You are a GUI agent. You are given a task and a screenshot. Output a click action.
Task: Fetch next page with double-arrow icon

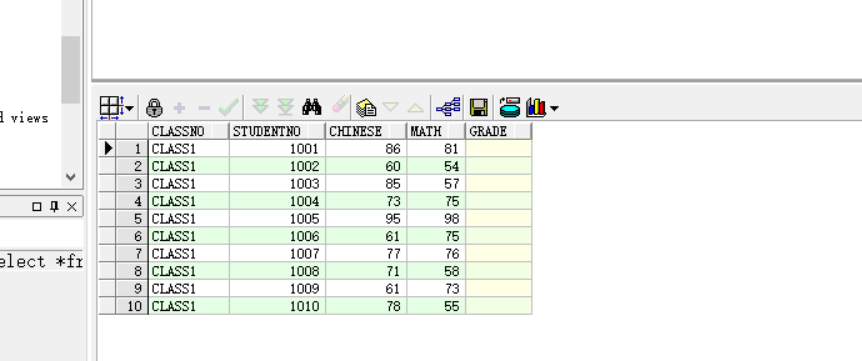[x=260, y=107]
